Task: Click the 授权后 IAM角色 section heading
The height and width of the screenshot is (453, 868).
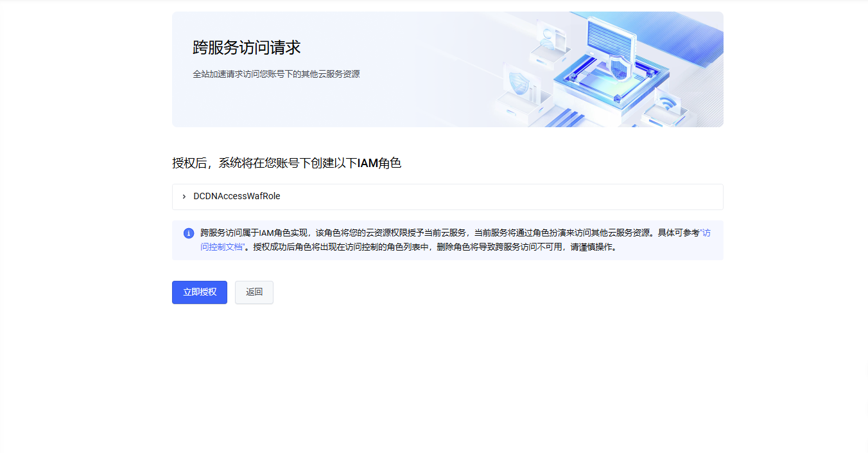Action: tap(286, 163)
